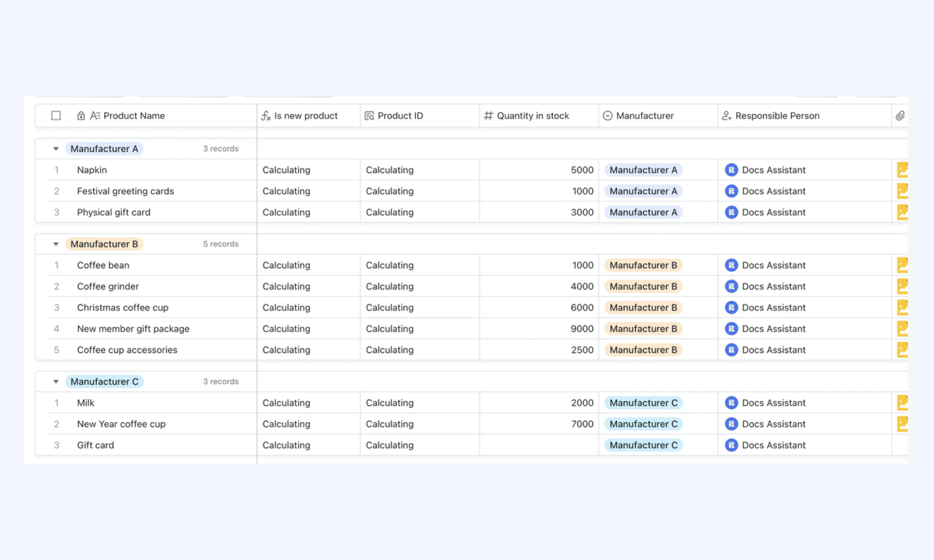934x560 pixels.
Task: Click the Responsible Person column header
Action: (x=805, y=116)
